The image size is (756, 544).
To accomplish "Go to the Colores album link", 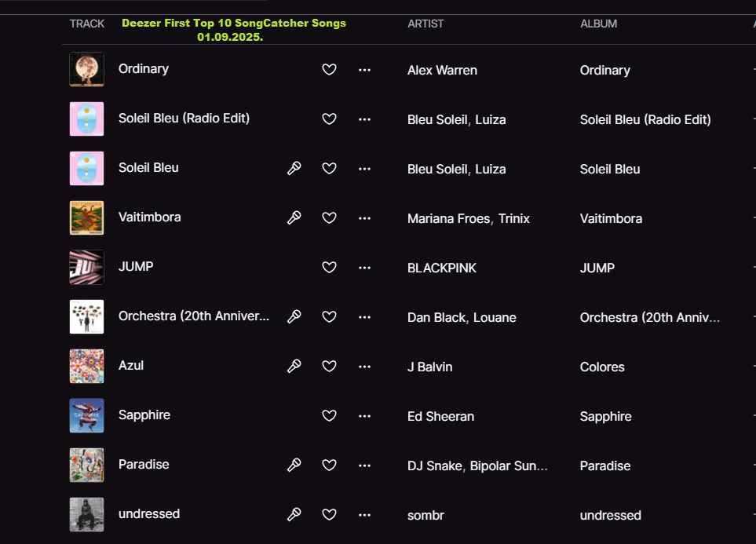I will coord(602,367).
